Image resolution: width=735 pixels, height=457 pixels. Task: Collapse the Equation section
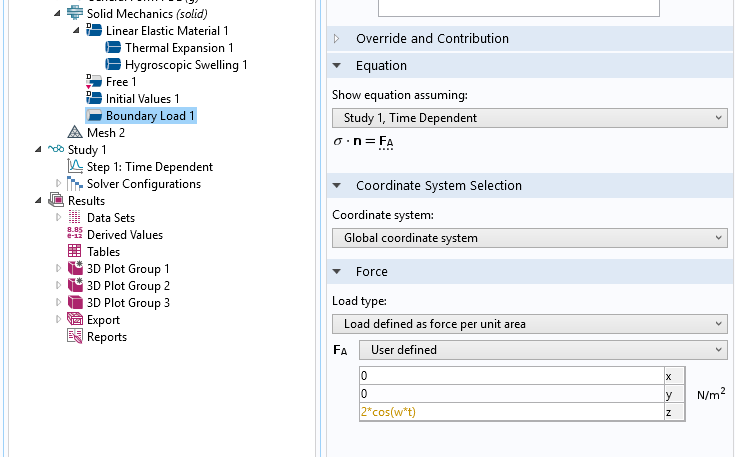(x=337, y=66)
